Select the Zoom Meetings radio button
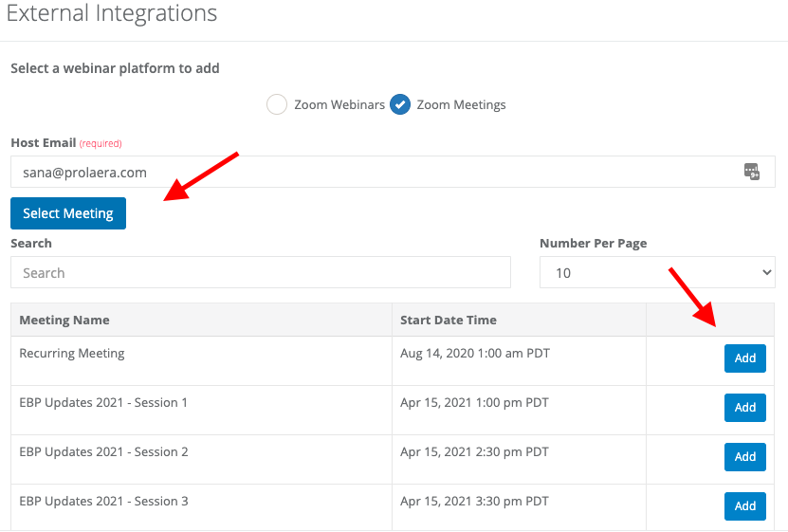 400,104
